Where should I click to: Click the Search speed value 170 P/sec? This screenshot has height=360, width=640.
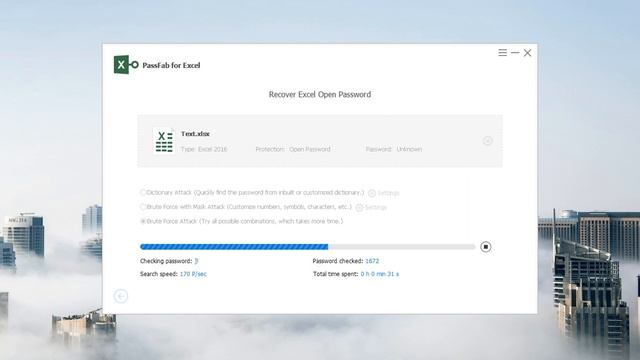193,274
